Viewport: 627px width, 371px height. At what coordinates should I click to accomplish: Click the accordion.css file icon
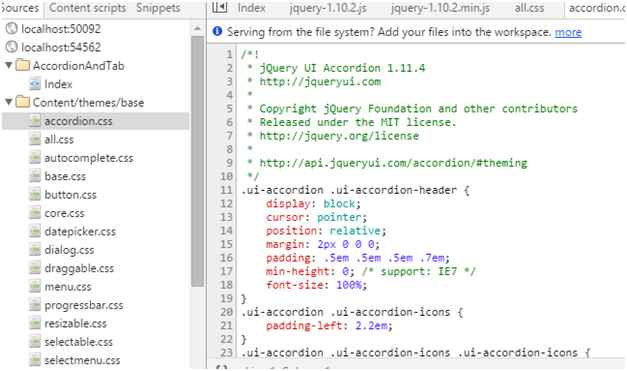coord(35,121)
